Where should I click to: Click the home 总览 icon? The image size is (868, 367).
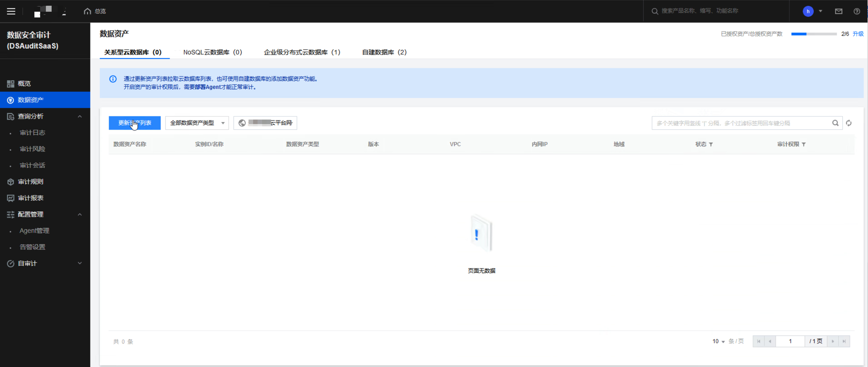click(87, 11)
